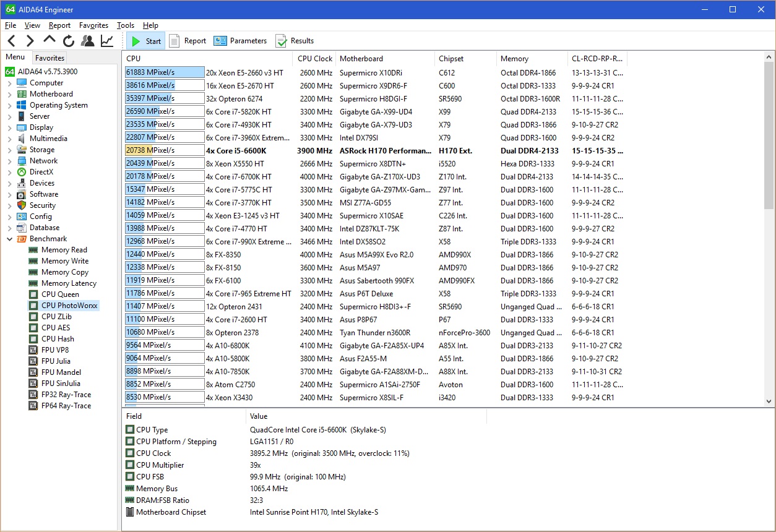Sort by CPU Clock column header
The height and width of the screenshot is (532, 776).
315,59
